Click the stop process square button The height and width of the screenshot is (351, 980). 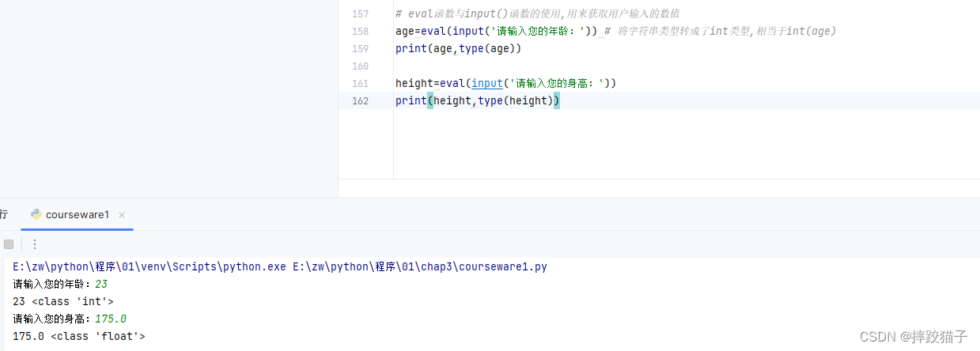9,244
